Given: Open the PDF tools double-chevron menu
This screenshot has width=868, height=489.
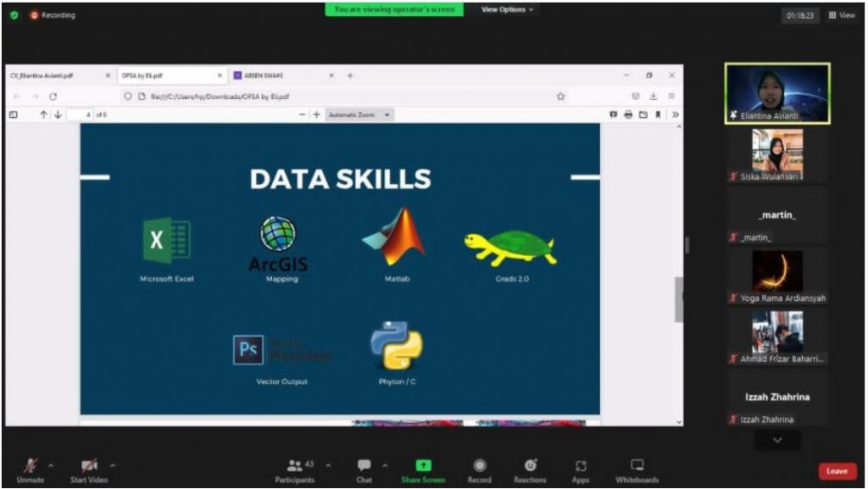Looking at the screenshot, I should coord(676,114).
